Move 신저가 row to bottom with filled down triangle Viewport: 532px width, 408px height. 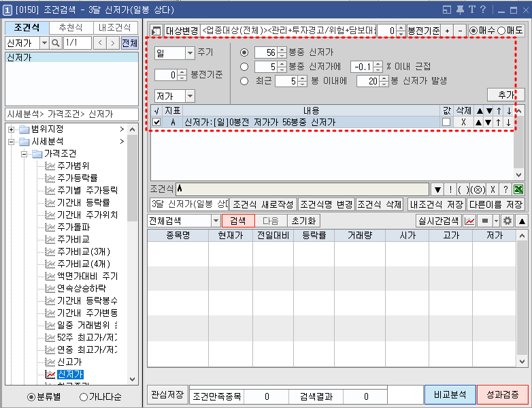tap(488, 123)
